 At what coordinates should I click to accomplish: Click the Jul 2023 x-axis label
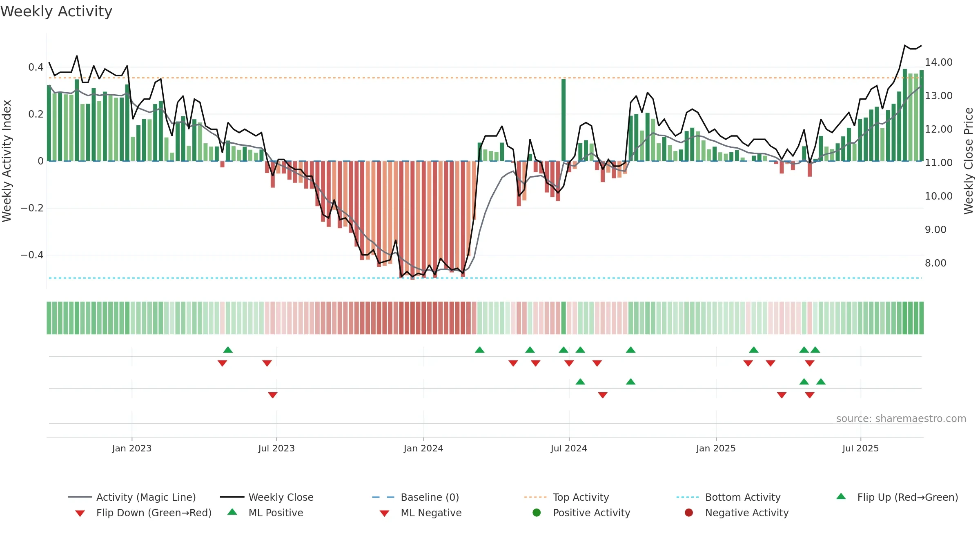coord(276,448)
